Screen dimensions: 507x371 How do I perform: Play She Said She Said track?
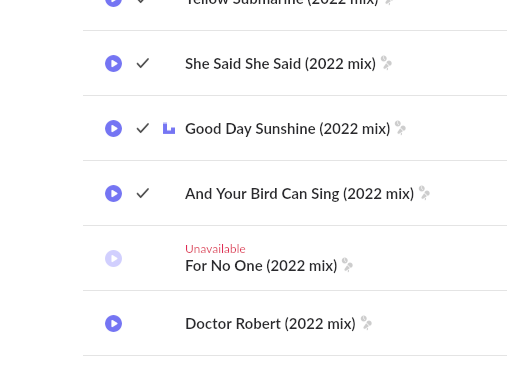(113, 63)
